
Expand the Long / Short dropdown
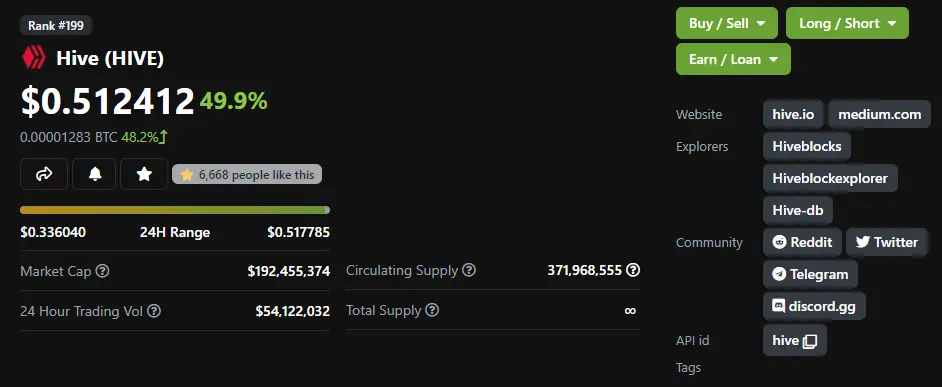(847, 23)
